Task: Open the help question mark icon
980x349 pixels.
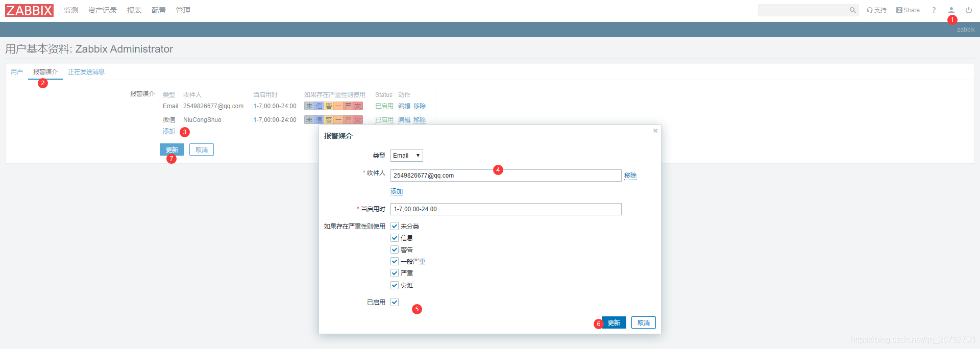Action: [934, 10]
